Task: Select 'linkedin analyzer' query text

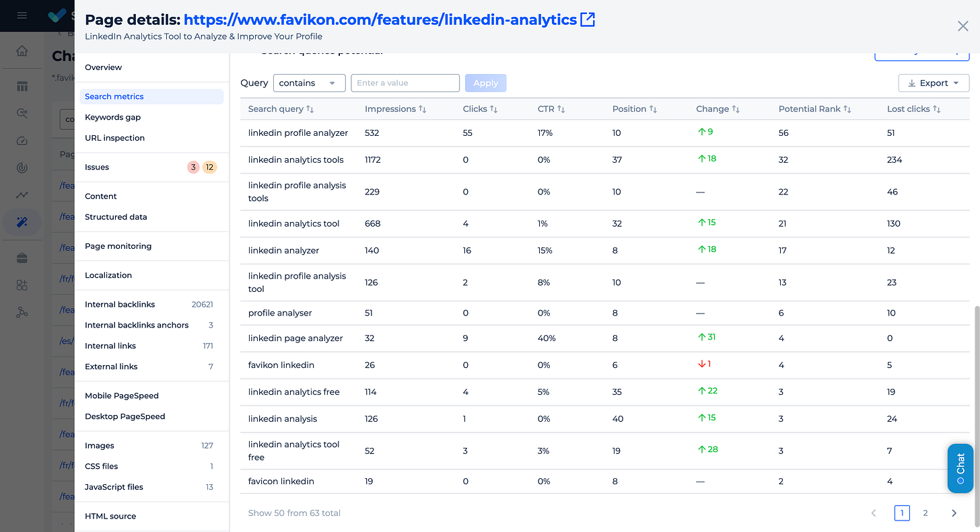Action: pyautogui.click(x=283, y=250)
